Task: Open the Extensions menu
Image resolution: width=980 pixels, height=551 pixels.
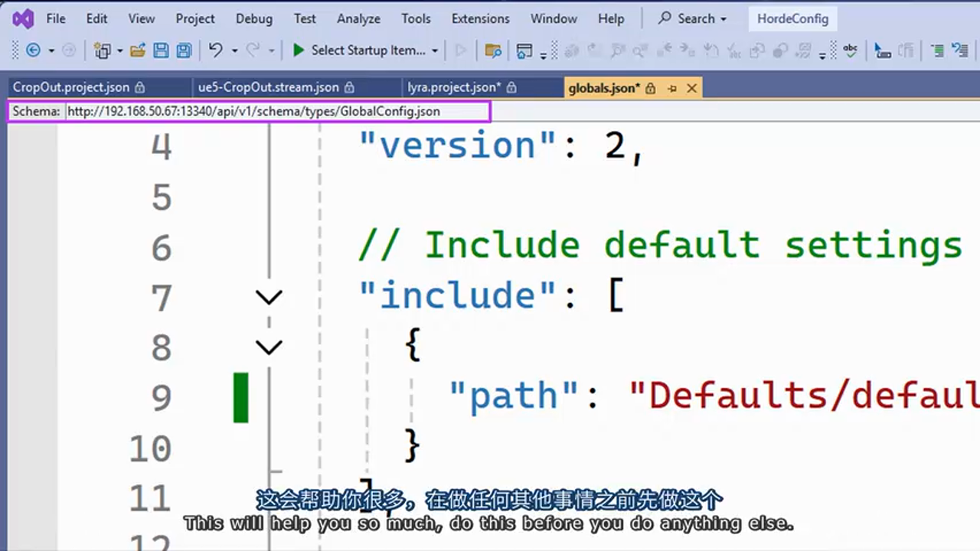Action: point(480,18)
